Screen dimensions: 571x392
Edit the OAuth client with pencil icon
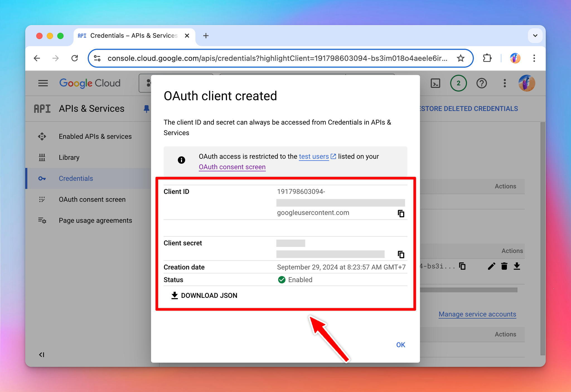[x=491, y=266]
